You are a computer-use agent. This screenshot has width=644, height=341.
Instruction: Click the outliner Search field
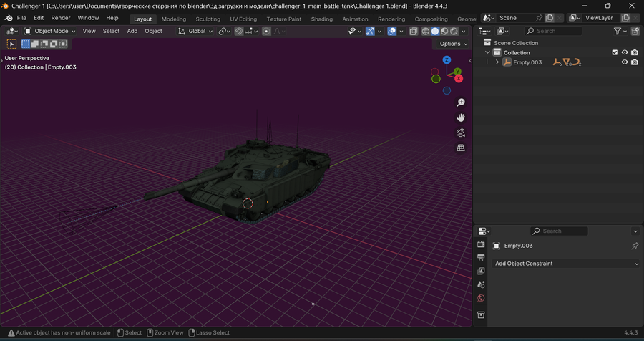click(x=553, y=32)
